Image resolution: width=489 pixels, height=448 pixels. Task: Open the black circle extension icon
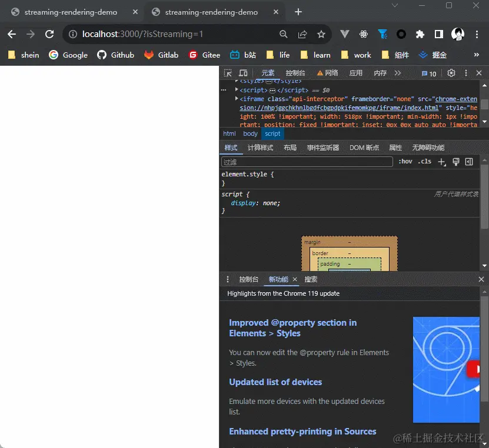pyautogui.click(x=401, y=34)
